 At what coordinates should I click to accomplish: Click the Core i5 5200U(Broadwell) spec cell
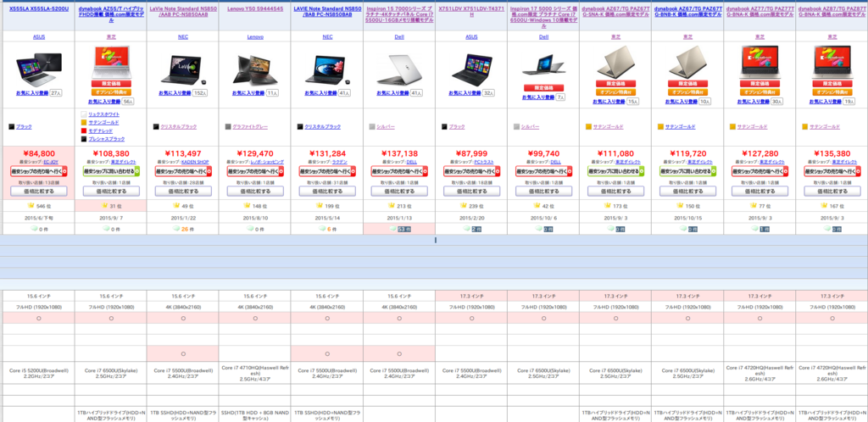39,371
